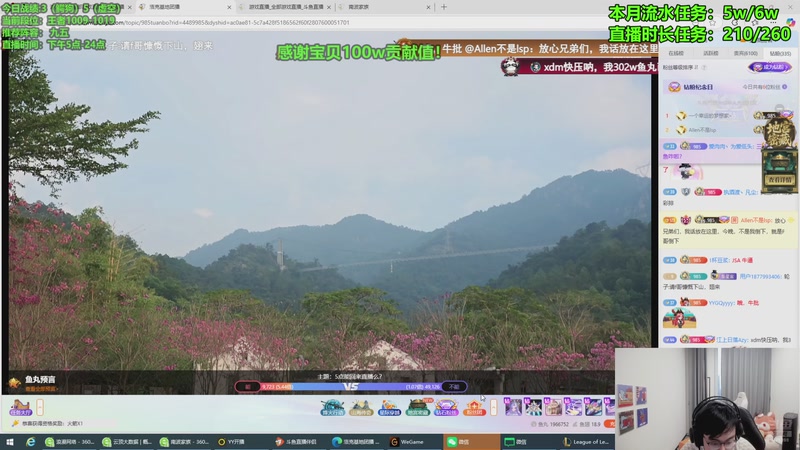Open the 饭壳基地团播 Edge taskbar item
Image resolution: width=800 pixels, height=450 pixels.
coord(357,442)
